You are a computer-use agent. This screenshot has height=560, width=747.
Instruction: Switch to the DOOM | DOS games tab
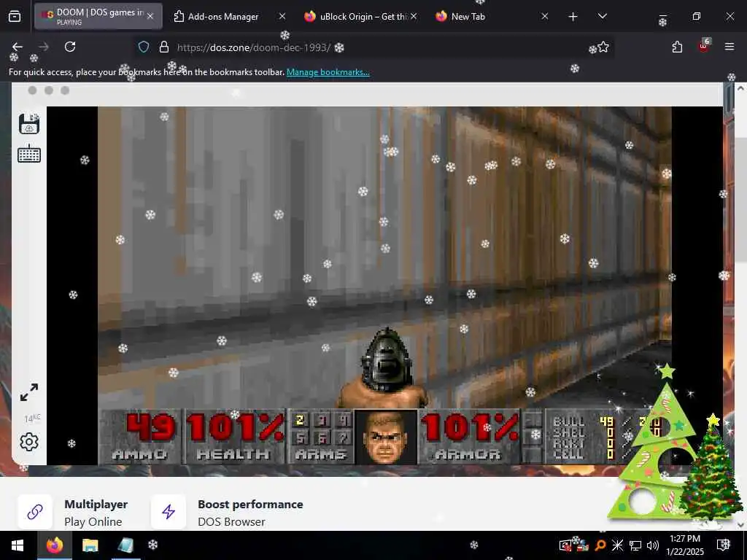(x=98, y=16)
